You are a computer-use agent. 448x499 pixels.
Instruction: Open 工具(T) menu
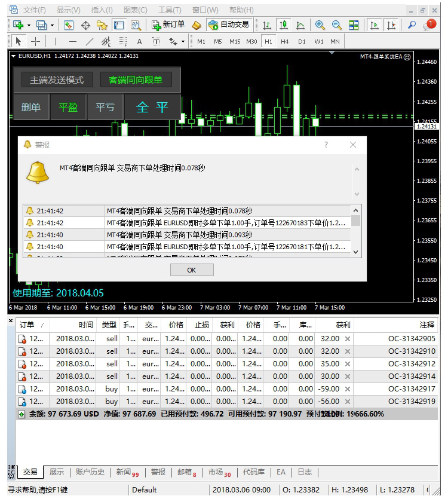(x=170, y=10)
